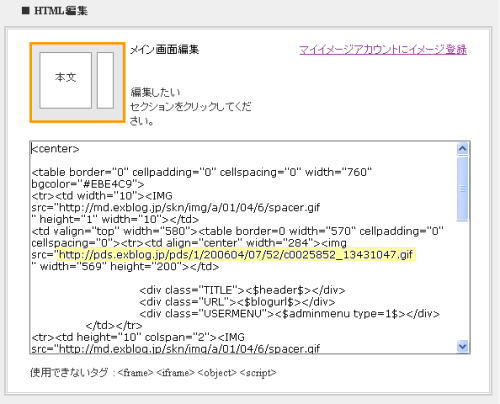Click the indented </td></tr> line
This screenshot has height=404, width=500.
pyautogui.click(x=114, y=325)
